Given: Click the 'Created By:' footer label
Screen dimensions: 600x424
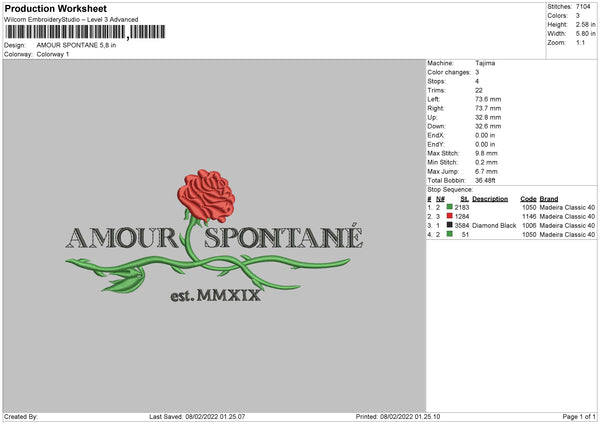Looking at the screenshot, I should [x=21, y=416].
